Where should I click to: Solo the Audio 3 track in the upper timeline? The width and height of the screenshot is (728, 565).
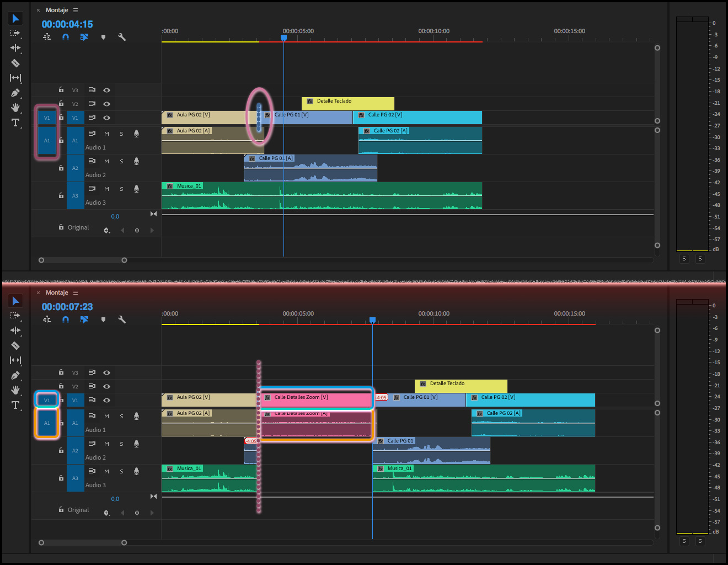(x=121, y=189)
